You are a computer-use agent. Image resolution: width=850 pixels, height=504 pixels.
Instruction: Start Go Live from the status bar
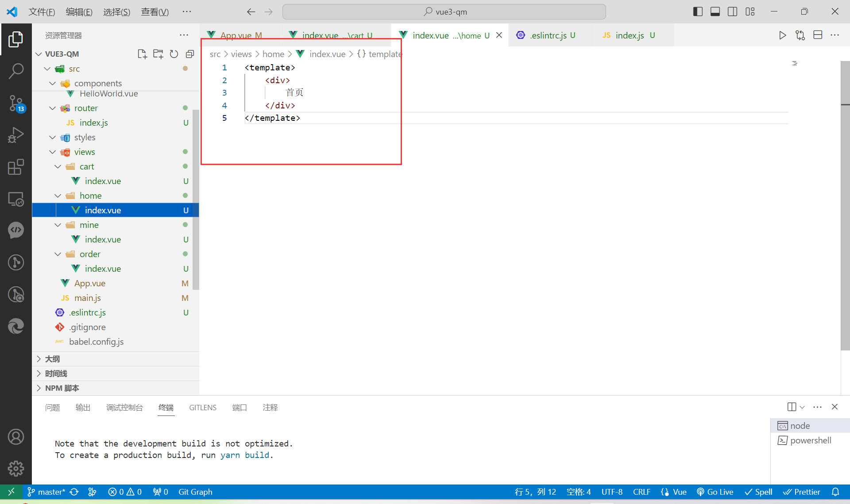click(x=715, y=492)
